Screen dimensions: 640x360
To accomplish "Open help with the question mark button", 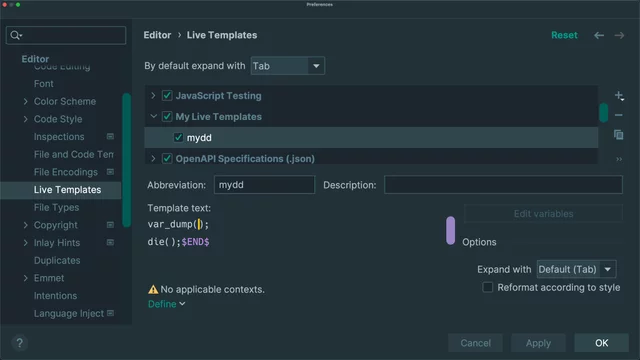I will [x=19, y=343].
